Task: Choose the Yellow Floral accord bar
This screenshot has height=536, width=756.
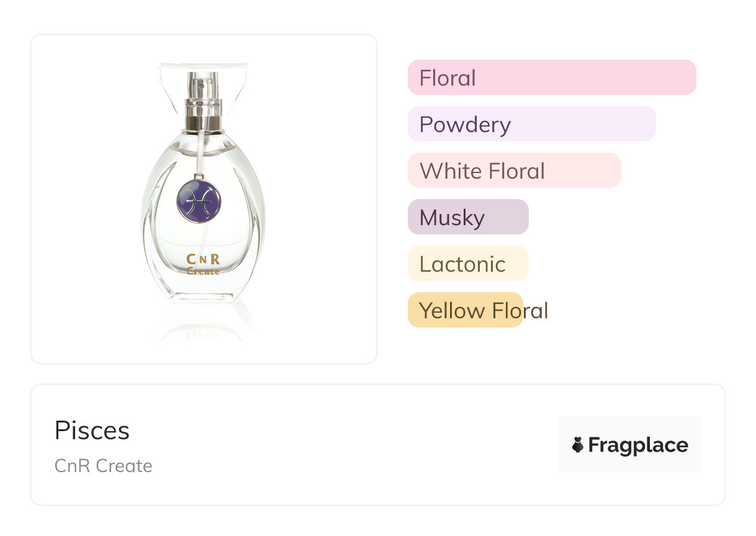Action: click(466, 310)
